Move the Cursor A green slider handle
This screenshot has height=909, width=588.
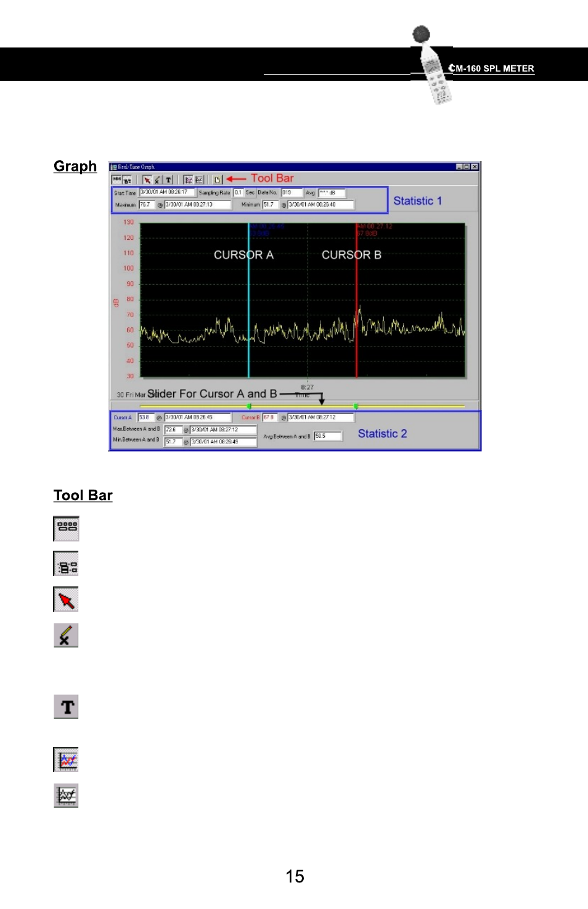point(249,406)
